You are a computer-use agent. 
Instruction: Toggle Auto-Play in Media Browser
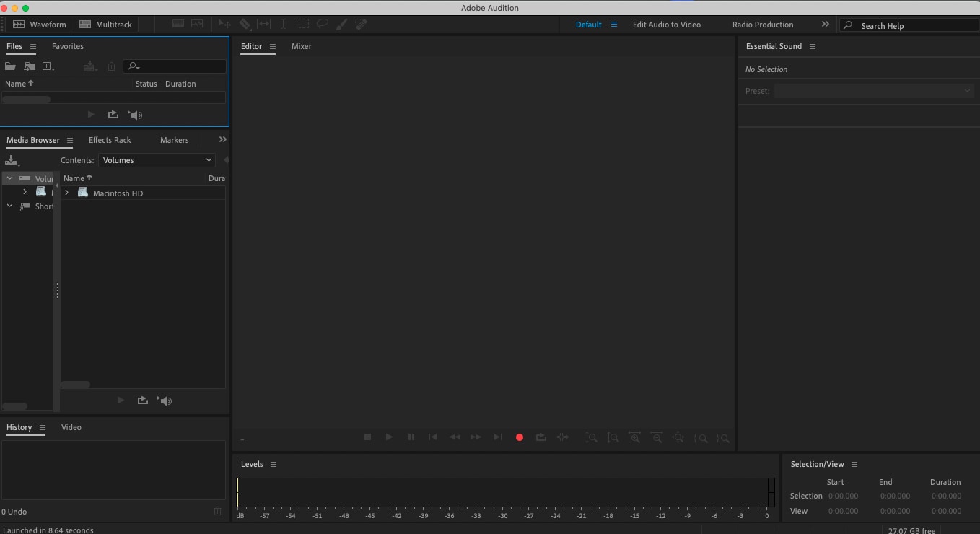pyautogui.click(x=165, y=400)
